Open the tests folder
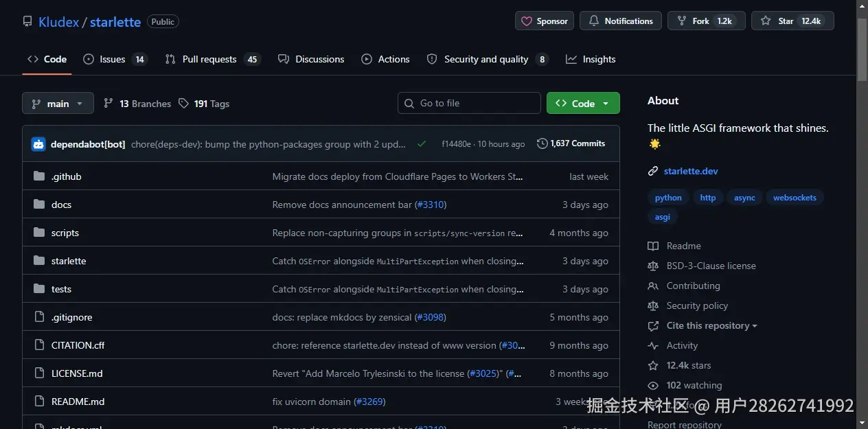This screenshot has height=429, width=868. pyautogui.click(x=61, y=289)
